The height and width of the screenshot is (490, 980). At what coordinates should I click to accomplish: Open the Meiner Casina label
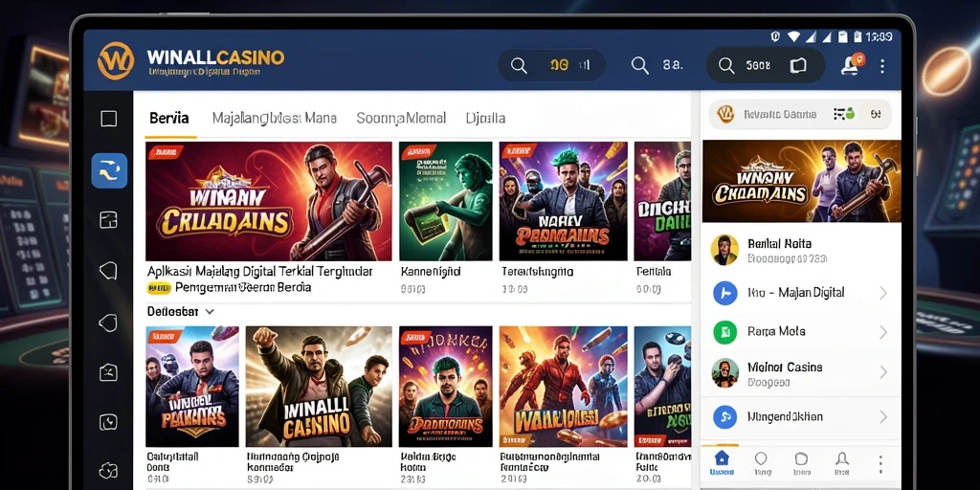[785, 367]
